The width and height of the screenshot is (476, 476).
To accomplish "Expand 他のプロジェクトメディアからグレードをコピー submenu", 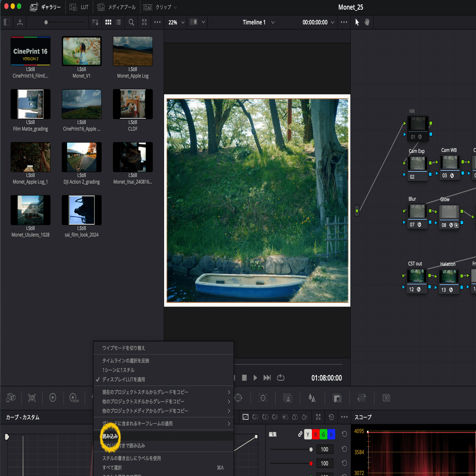I will 163,411.
